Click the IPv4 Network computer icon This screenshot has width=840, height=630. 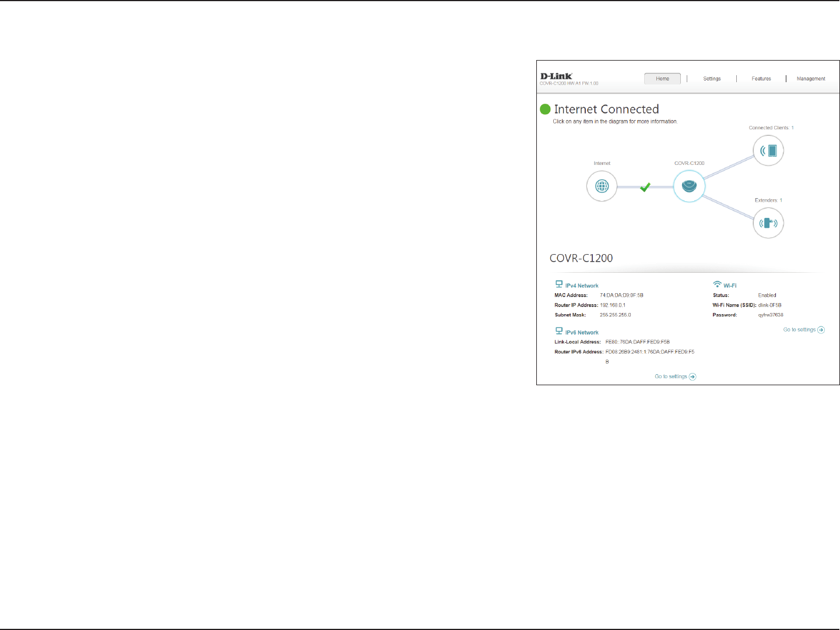(559, 284)
